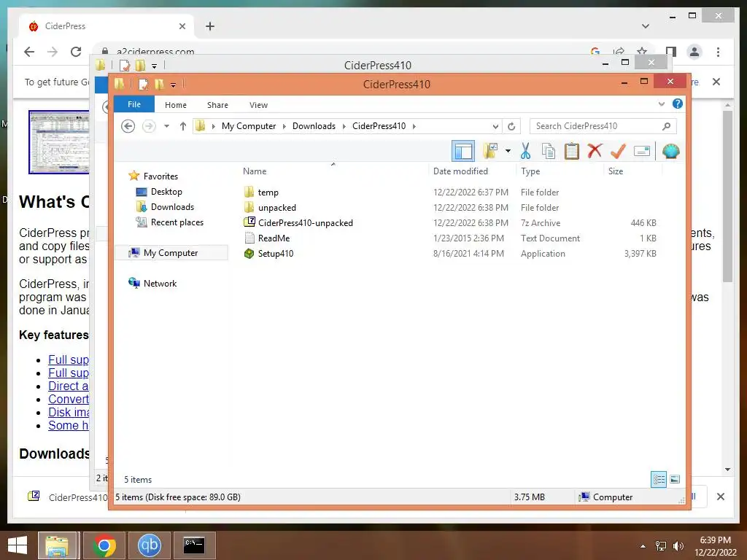747x560 pixels.
Task: Click the Cut scissors icon
Action: 525,152
